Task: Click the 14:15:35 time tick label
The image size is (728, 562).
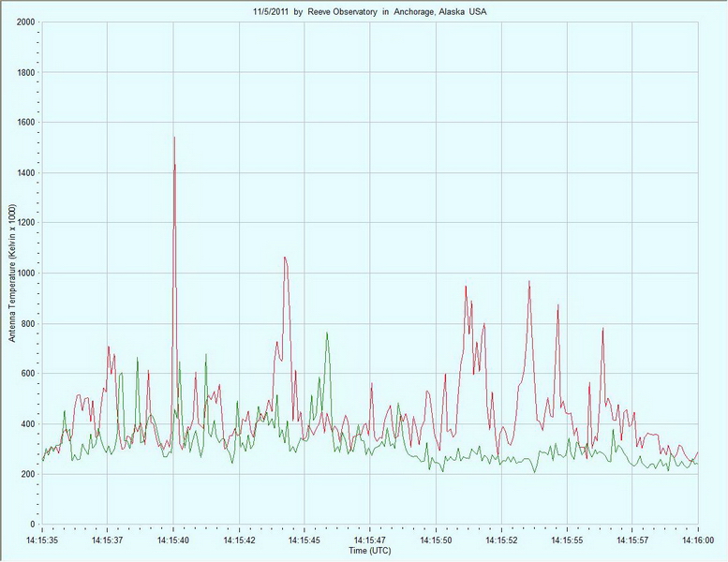Action: (42, 541)
